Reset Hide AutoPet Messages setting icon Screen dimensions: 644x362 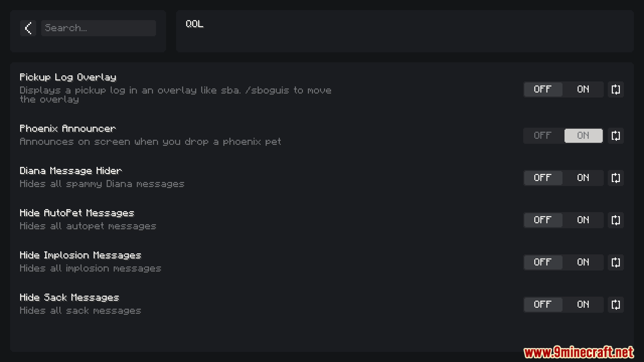pyautogui.click(x=615, y=220)
